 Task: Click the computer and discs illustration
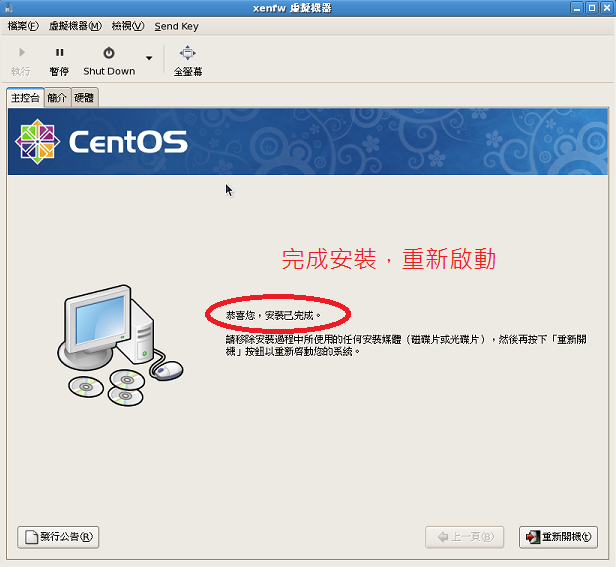coord(120,346)
